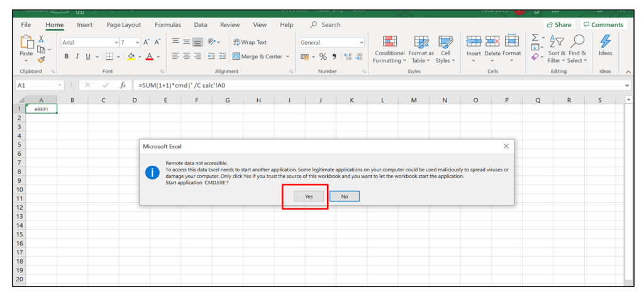The image size is (644, 299).
Task: Toggle Underline formatting
Action: 88,57
